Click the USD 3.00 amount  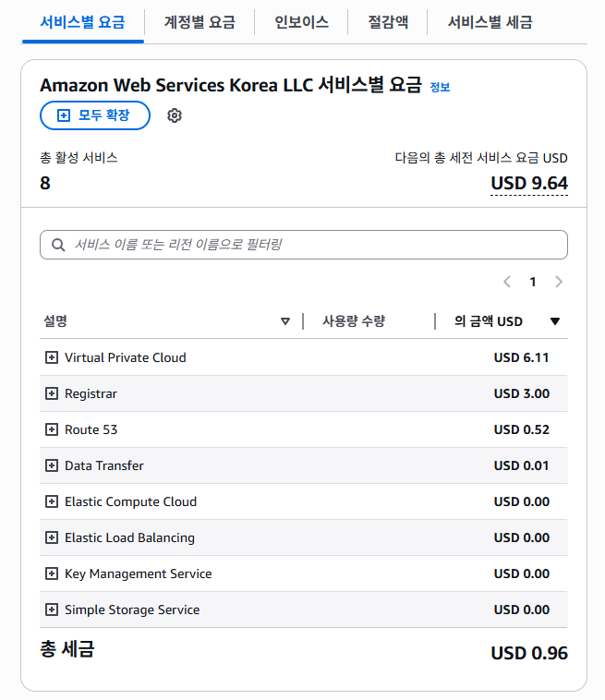[x=522, y=393]
